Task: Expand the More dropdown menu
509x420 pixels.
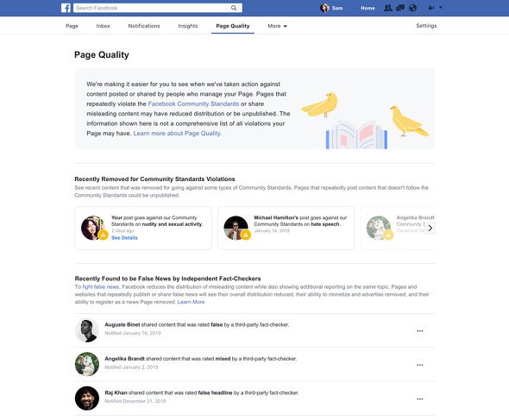Action: (x=277, y=26)
